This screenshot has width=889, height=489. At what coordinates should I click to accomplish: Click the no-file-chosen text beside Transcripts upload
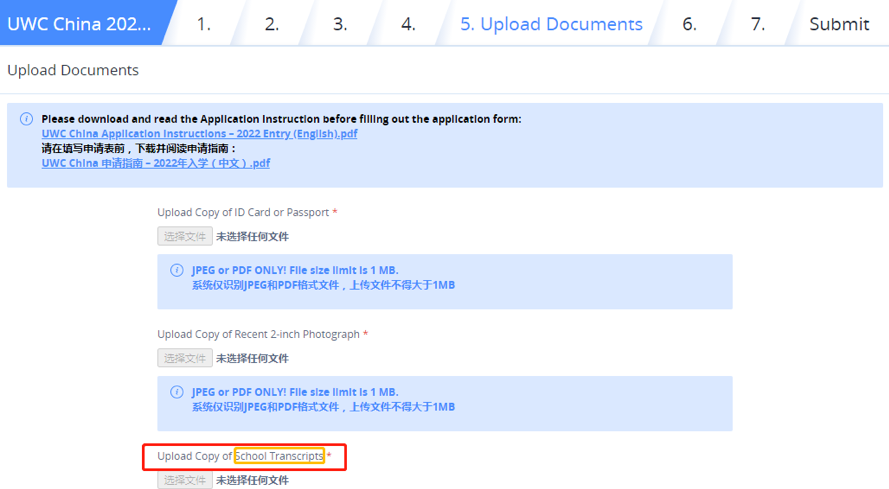pos(252,480)
